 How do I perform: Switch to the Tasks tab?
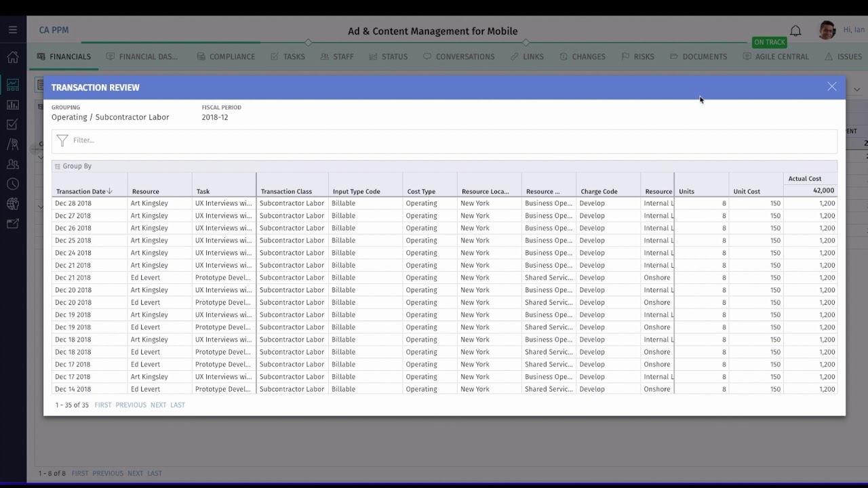point(288,57)
